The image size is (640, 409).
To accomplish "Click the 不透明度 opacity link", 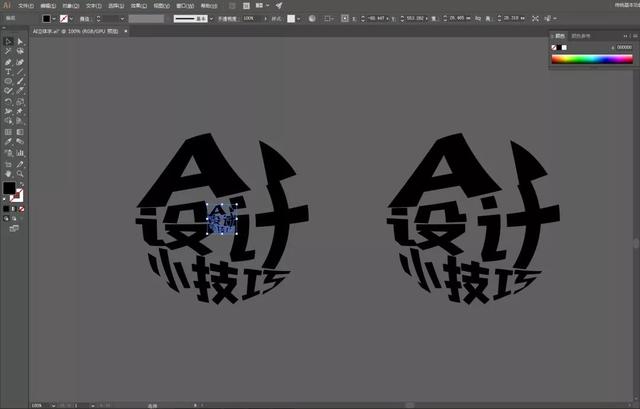I will pyautogui.click(x=228, y=19).
